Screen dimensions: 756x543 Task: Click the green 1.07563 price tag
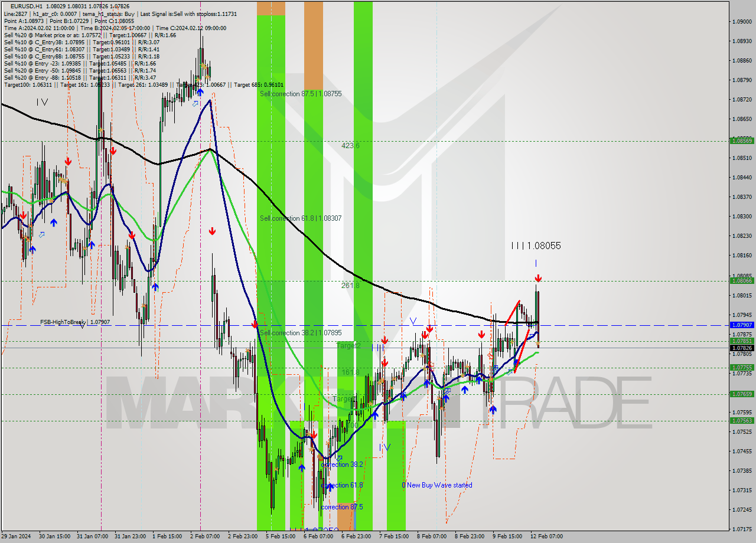(742, 420)
